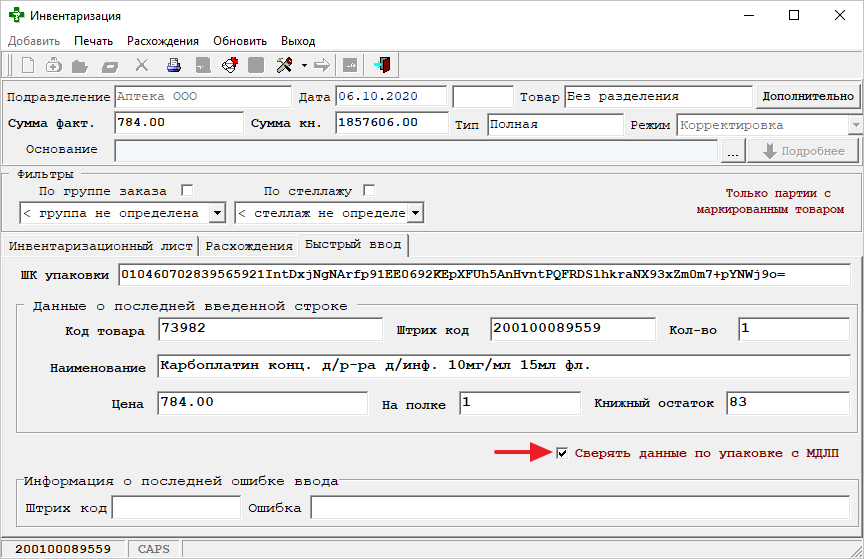The height and width of the screenshot is (559, 864).
Task: Click the blank new document toolbar icon
Action: pyautogui.click(x=28, y=66)
